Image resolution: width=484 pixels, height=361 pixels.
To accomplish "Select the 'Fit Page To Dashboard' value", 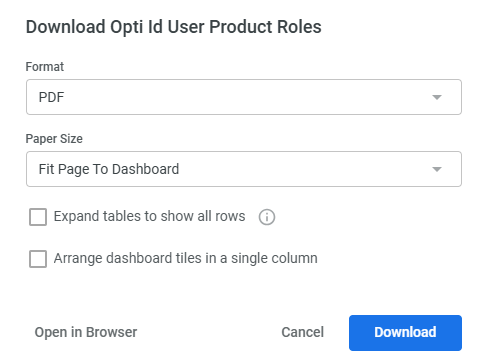I will [x=109, y=169].
